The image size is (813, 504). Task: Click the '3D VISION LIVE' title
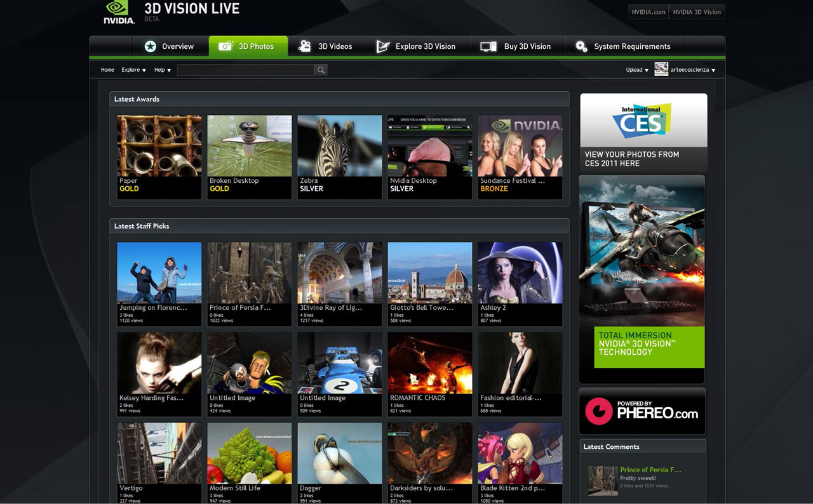pyautogui.click(x=192, y=9)
